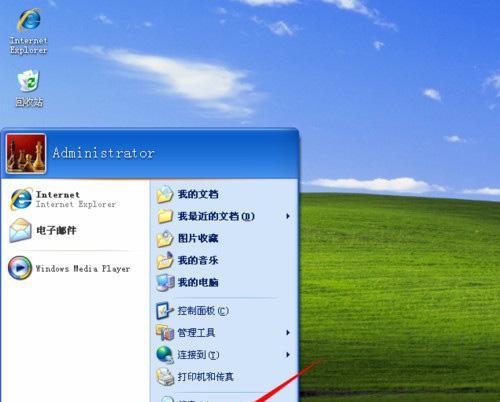Open the Recycle Bin desktop icon
Image resolution: width=500 pixels, height=402 pixels.
pyautogui.click(x=29, y=81)
